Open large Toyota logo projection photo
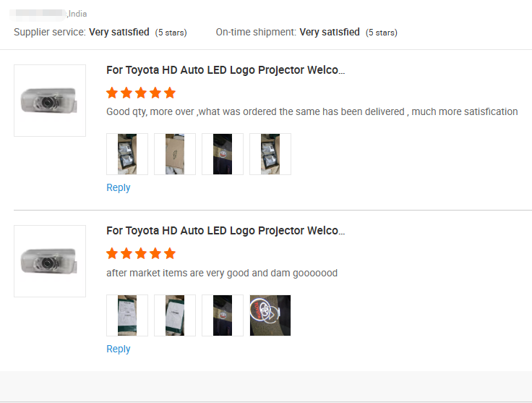This screenshot has height=403, width=532. 270,315
